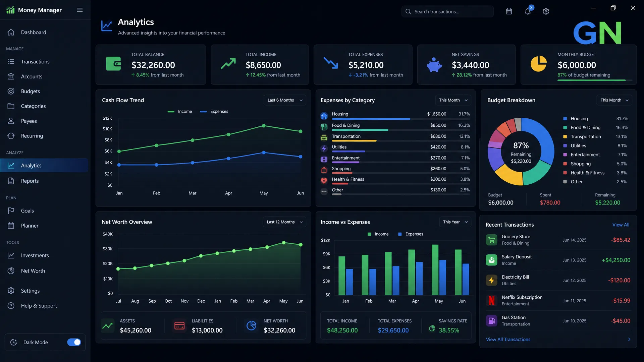Click the Liabilities credit card icon
The width and height of the screenshot is (644, 362).
[179, 325]
